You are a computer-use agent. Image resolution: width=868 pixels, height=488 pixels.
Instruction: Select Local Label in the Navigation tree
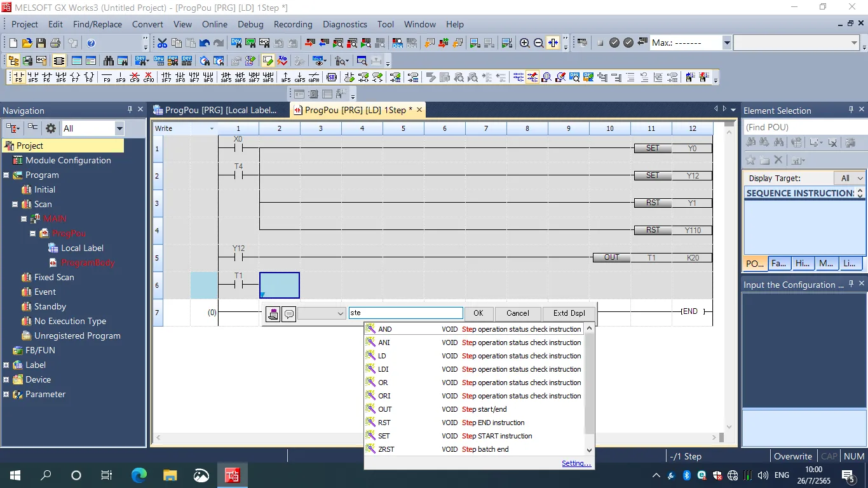pyautogui.click(x=76, y=248)
